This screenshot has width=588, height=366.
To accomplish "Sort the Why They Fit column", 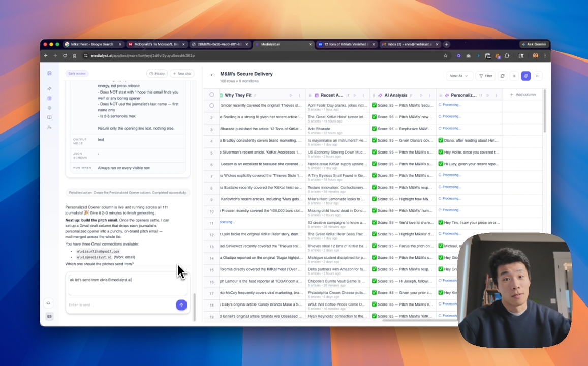I will [x=255, y=95].
